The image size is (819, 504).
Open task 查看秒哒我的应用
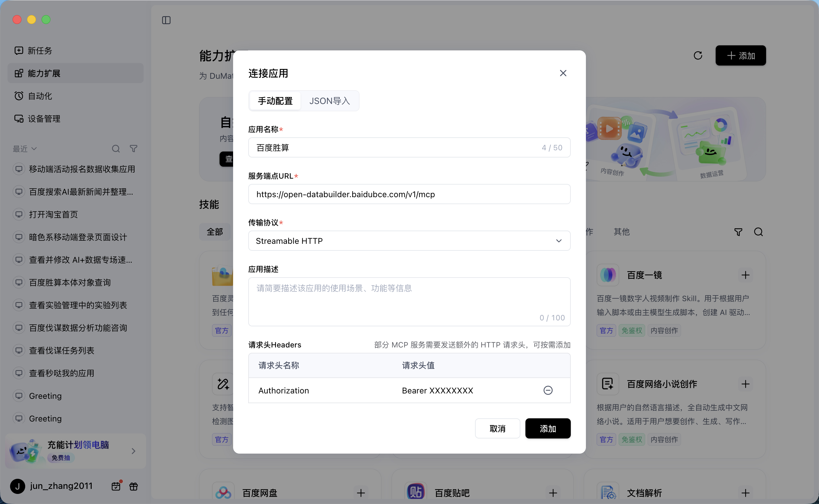(76, 373)
